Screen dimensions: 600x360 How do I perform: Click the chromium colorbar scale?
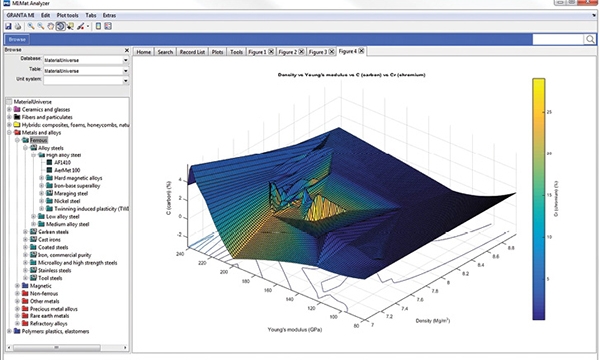[x=538, y=199]
